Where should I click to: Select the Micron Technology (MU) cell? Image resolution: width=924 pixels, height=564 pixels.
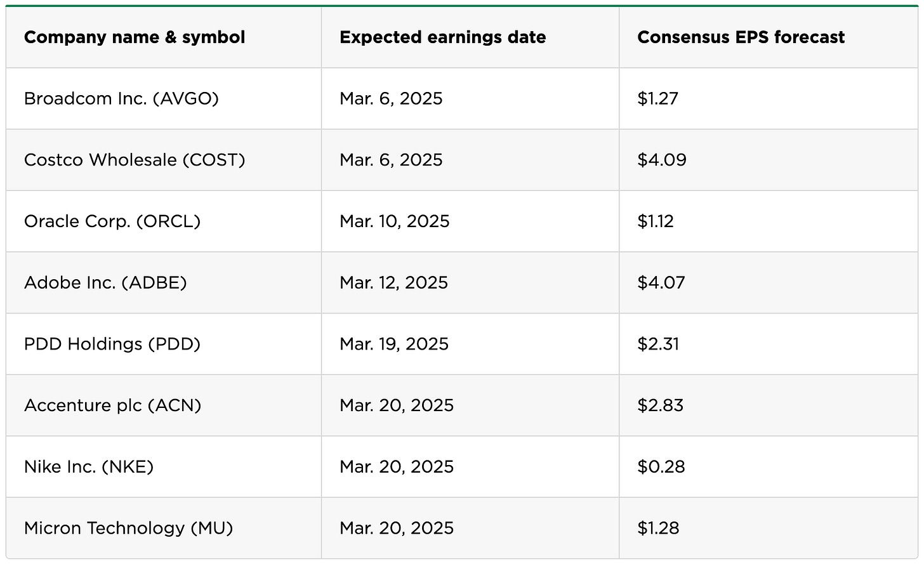pyautogui.click(x=129, y=528)
